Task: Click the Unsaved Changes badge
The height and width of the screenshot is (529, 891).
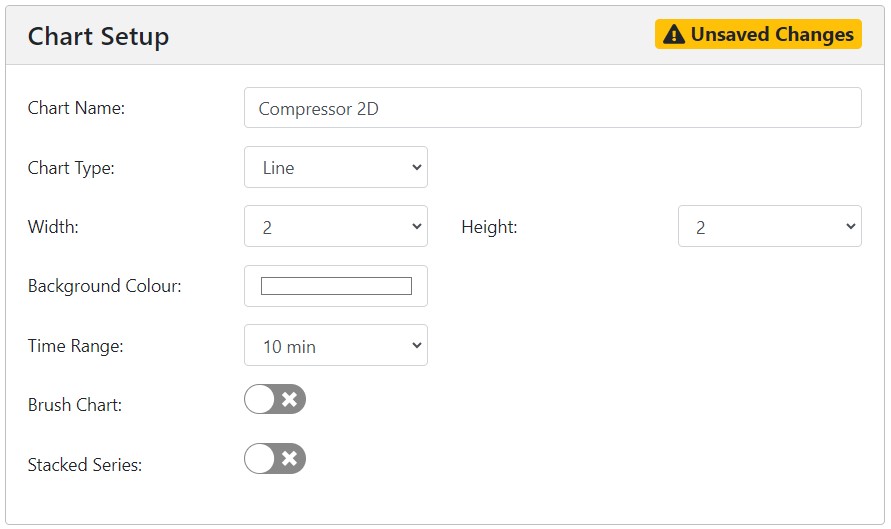Action: coord(758,34)
